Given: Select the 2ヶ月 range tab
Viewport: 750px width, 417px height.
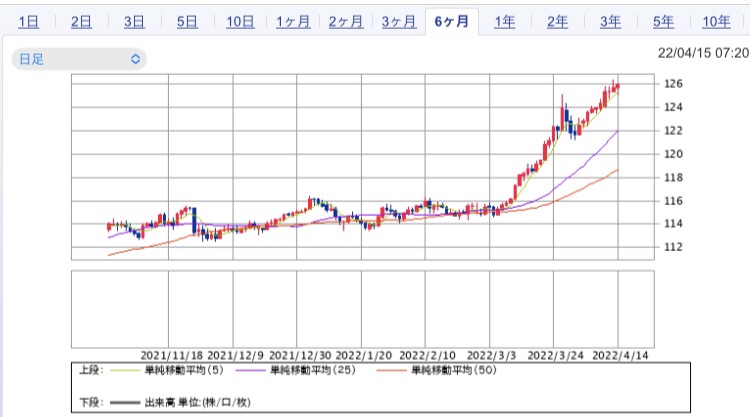Looking at the screenshot, I should pos(346,22).
